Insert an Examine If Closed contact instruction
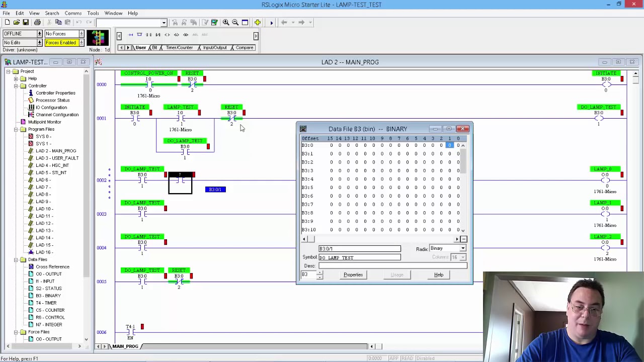 pyautogui.click(x=149, y=35)
